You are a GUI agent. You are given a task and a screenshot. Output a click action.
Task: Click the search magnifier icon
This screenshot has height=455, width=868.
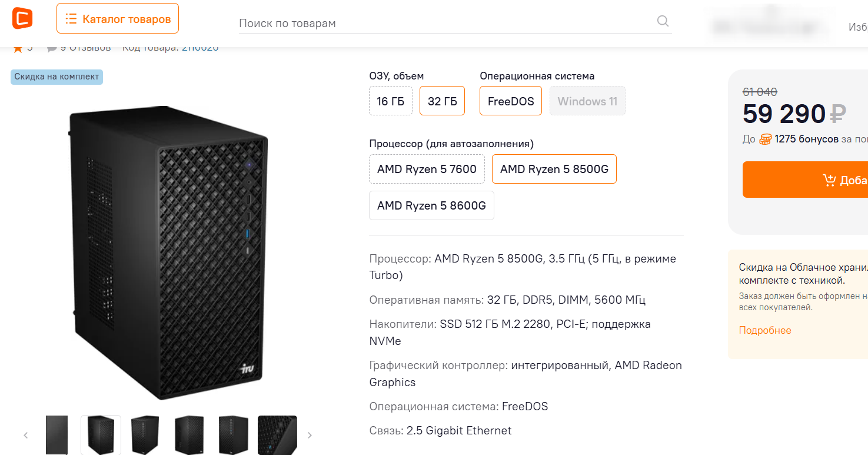663,22
